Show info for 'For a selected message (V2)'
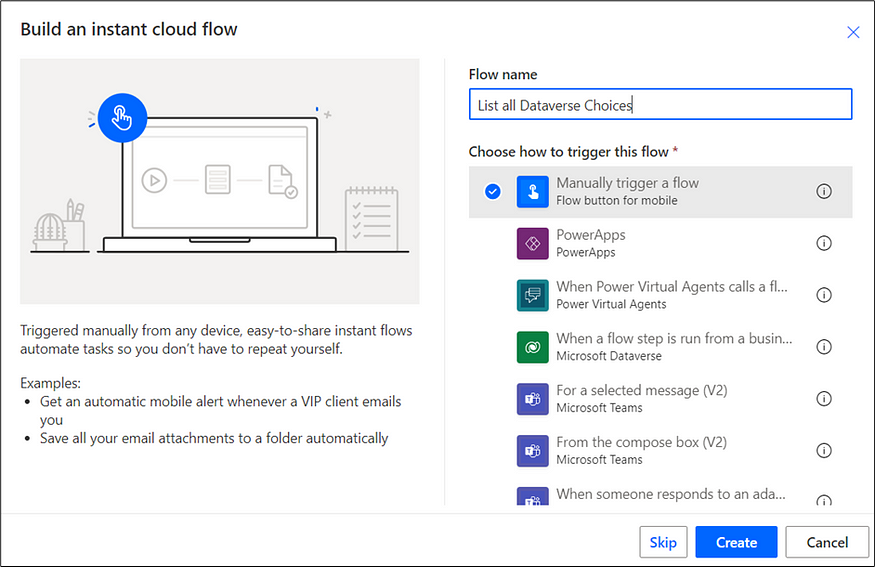Viewport: 875px width, 567px height. (x=824, y=399)
